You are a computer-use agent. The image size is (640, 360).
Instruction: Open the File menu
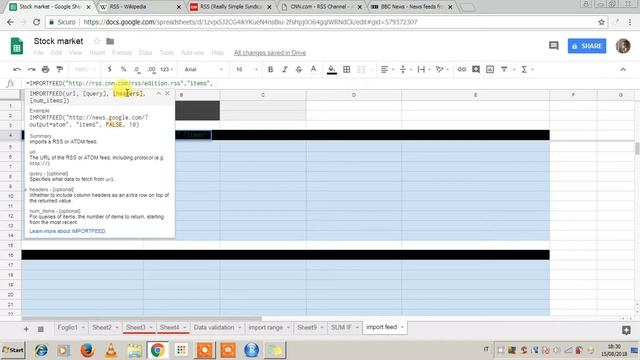coord(38,53)
